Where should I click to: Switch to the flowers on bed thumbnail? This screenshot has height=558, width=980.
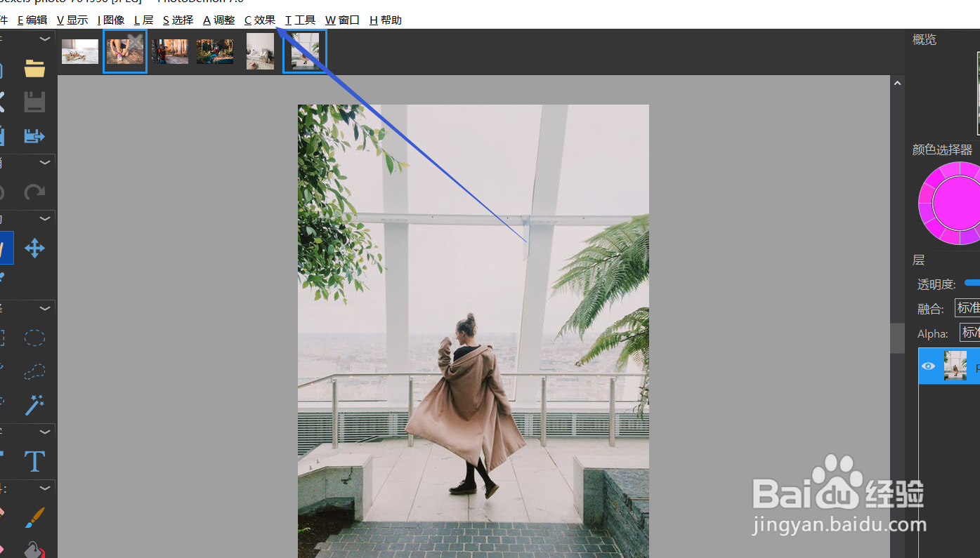coord(80,51)
